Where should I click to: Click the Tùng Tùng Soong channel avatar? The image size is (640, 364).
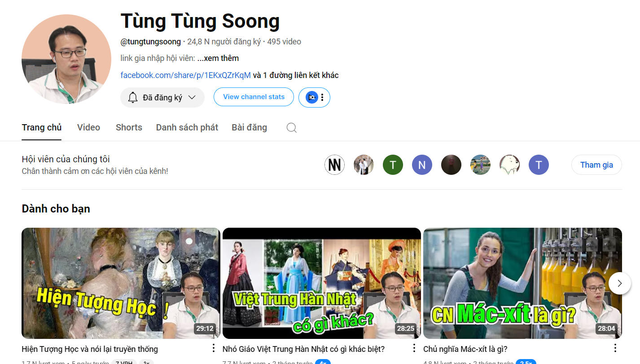(66, 59)
